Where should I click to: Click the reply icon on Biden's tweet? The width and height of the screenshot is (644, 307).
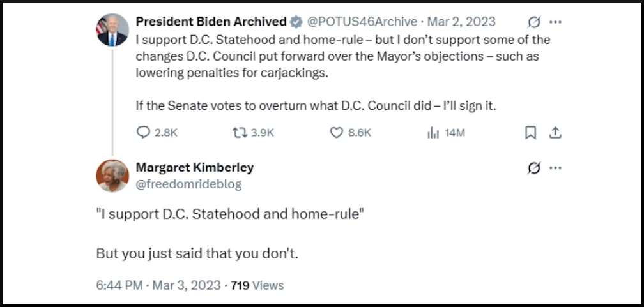(144, 133)
